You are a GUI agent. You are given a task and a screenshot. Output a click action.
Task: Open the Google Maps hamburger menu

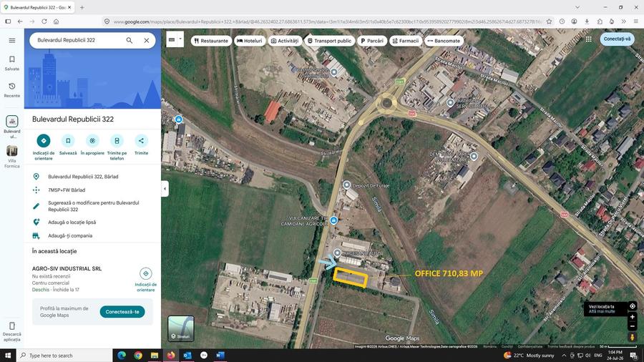click(x=12, y=40)
